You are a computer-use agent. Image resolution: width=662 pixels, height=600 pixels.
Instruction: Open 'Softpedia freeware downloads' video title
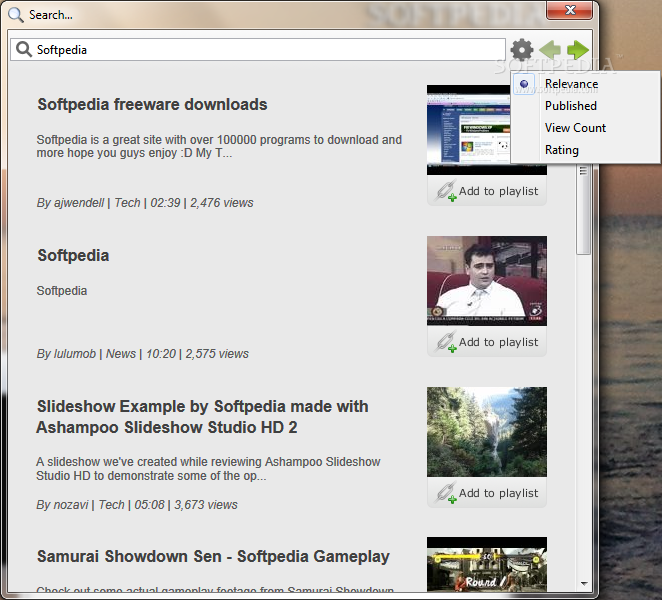tap(152, 104)
